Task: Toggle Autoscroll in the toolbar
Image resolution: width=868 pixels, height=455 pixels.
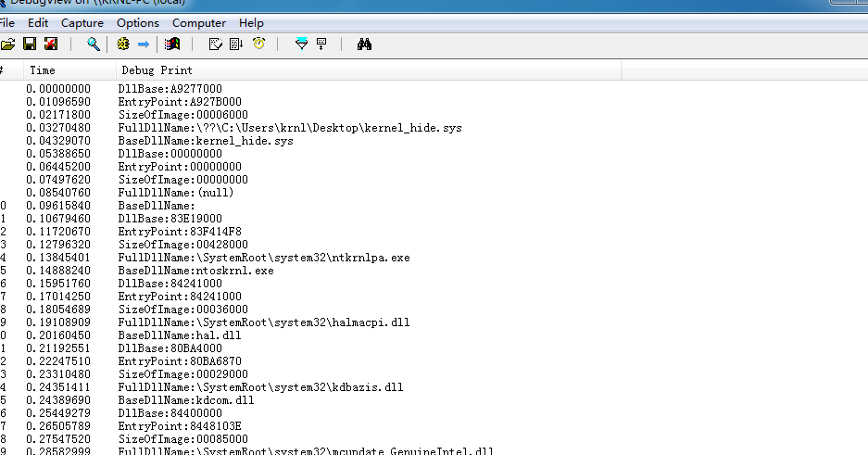Action: [236, 44]
